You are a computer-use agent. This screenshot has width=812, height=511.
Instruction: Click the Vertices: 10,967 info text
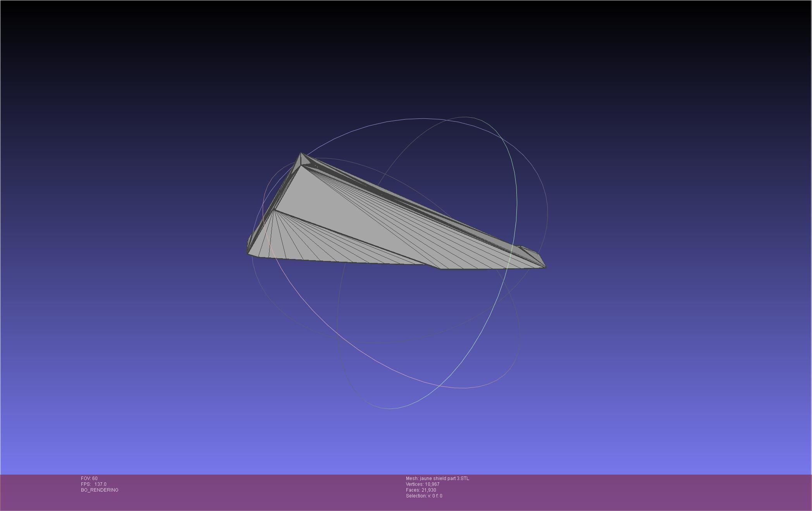coord(423,484)
